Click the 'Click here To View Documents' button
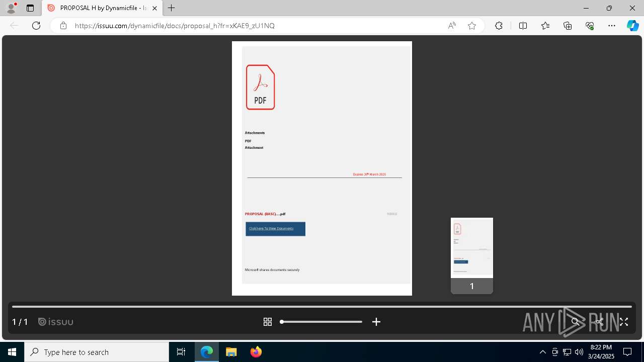644x362 pixels. [x=275, y=229]
